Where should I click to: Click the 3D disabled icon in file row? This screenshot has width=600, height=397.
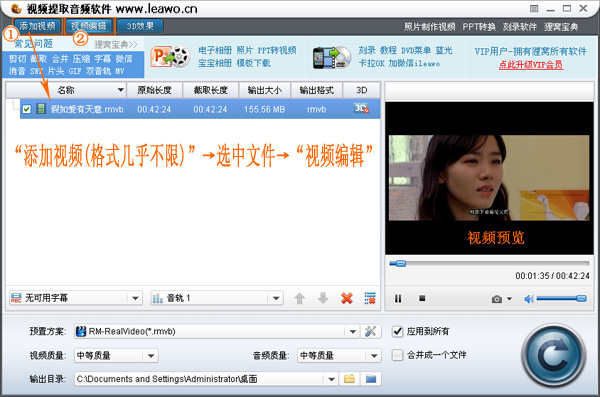tap(361, 108)
